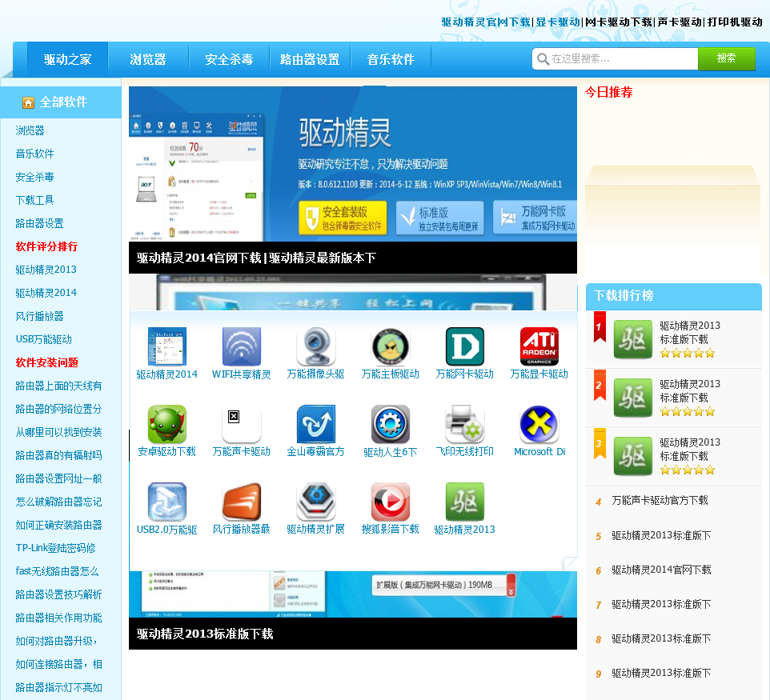Click the 万能摄像头驱 webcam icon

[315, 346]
